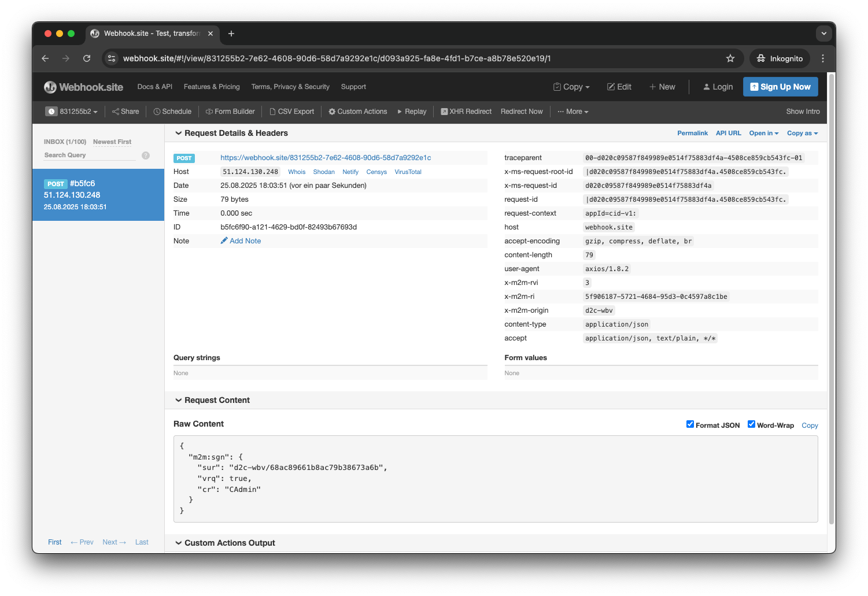Open the Form Builder
Screen dimensions: 868x596
230,111
